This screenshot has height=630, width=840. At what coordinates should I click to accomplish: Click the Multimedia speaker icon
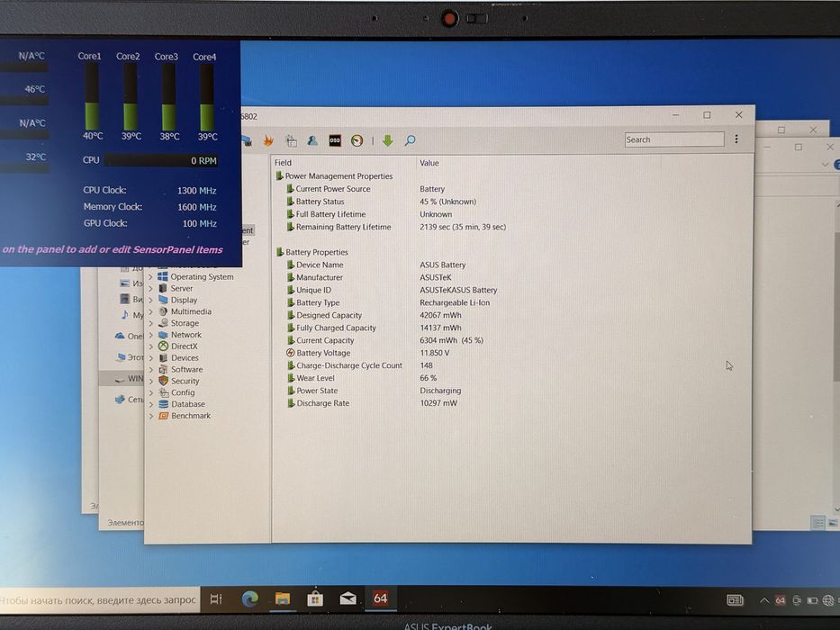[163, 311]
